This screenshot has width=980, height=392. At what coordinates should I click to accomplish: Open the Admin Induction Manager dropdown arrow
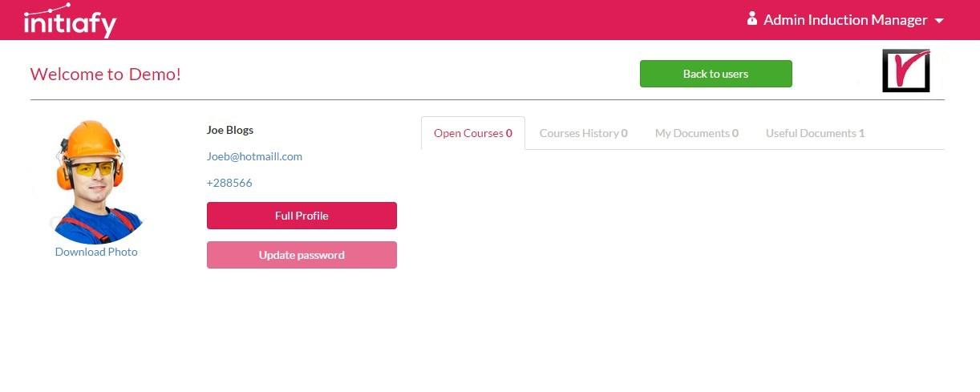click(x=939, y=21)
